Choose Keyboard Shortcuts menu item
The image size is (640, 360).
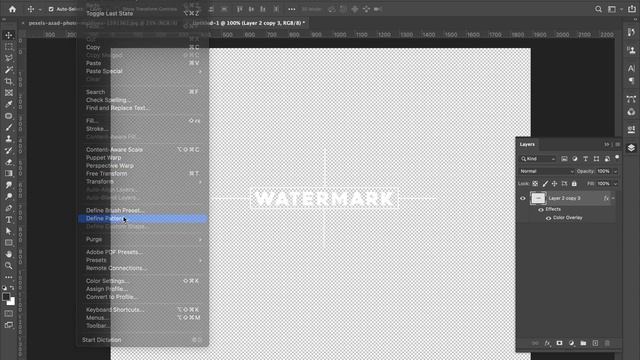pyautogui.click(x=142, y=310)
